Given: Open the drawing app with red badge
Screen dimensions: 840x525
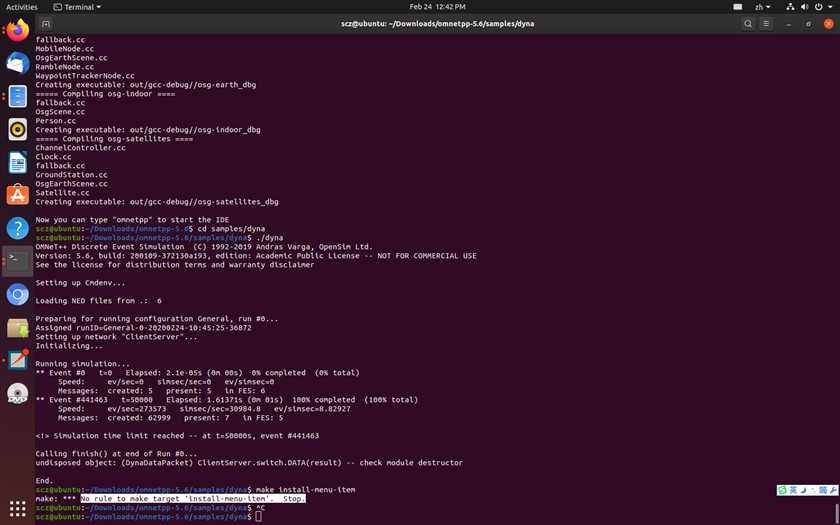Looking at the screenshot, I should (18, 360).
